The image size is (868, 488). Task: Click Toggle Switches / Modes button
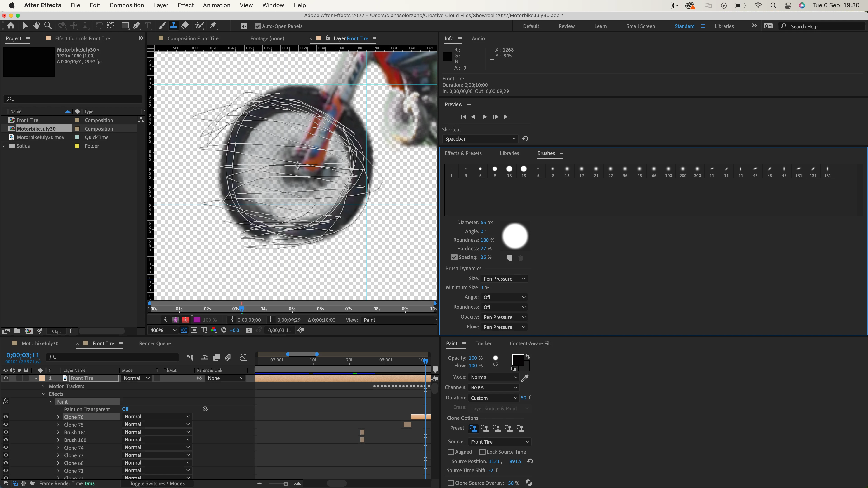(x=157, y=484)
